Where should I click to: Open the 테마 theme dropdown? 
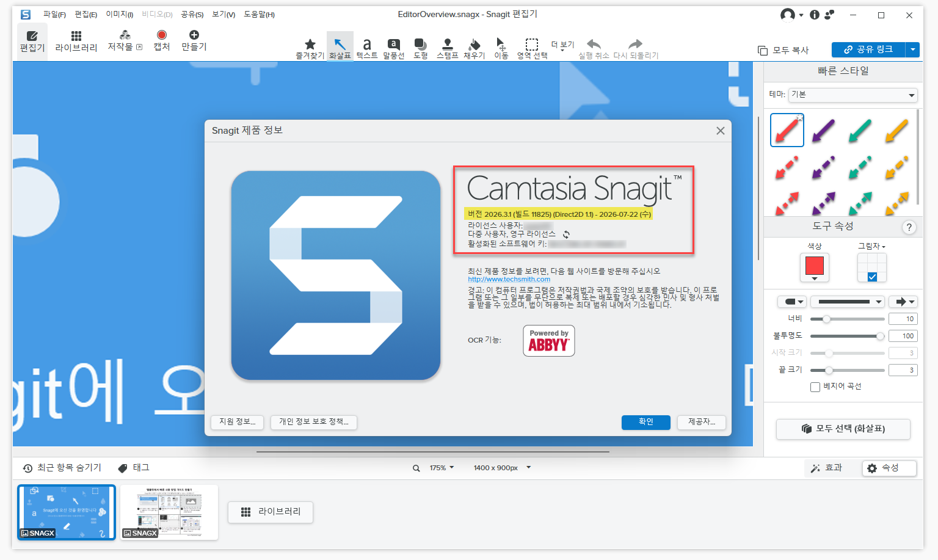click(853, 95)
